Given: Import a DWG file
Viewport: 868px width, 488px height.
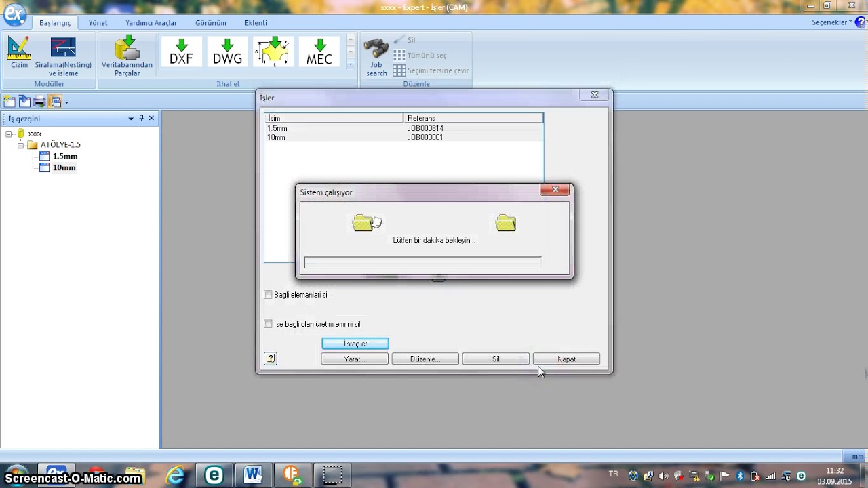Looking at the screenshot, I should (227, 52).
